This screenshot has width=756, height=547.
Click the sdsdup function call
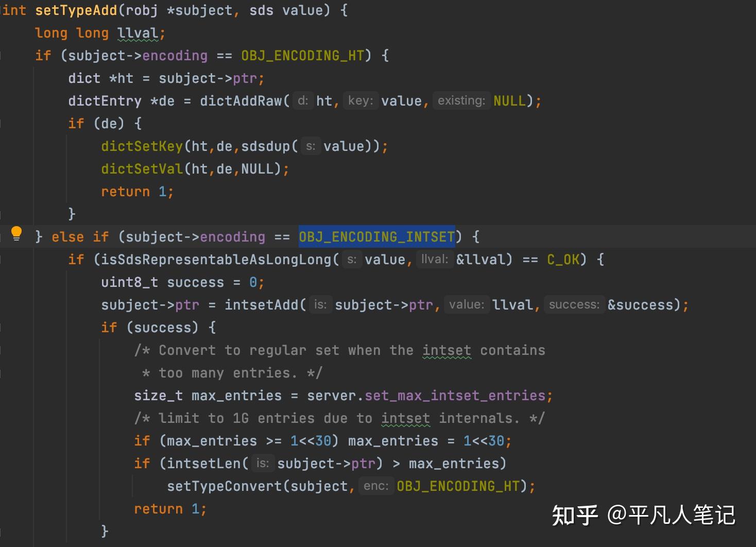[x=266, y=146]
